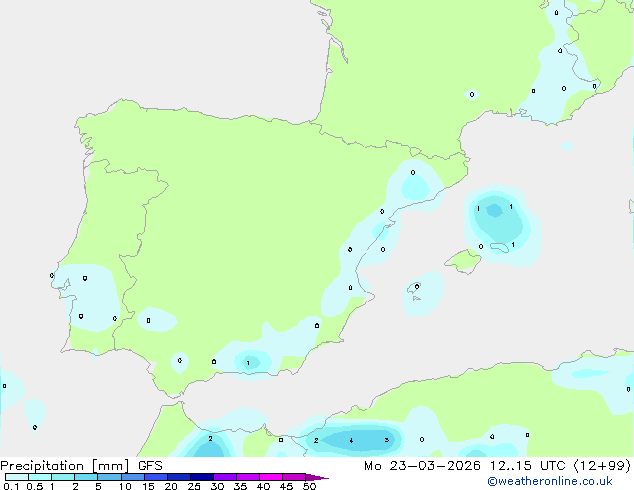Click the 'Mo 23-03-2026 12..15 UTC (12+99)' timestamp

click(x=498, y=466)
